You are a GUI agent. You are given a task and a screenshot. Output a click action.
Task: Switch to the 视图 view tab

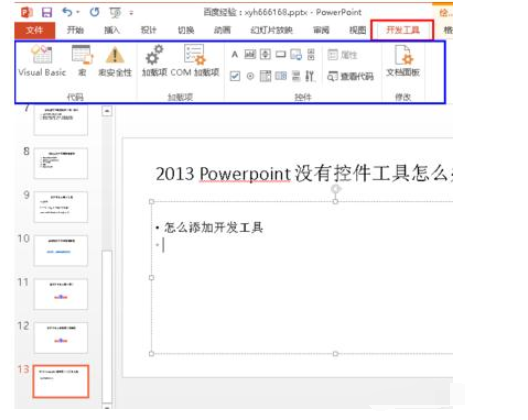pyautogui.click(x=358, y=30)
